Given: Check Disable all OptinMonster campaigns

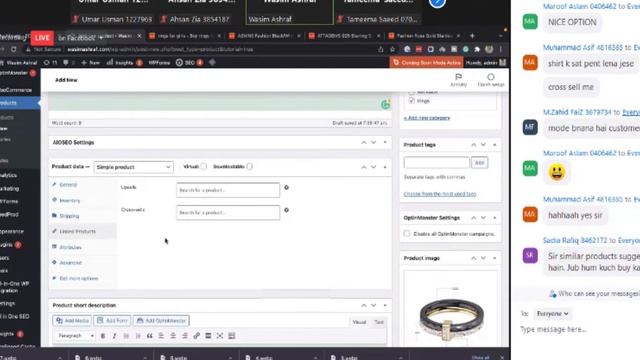Looking at the screenshot, I should [x=407, y=234].
